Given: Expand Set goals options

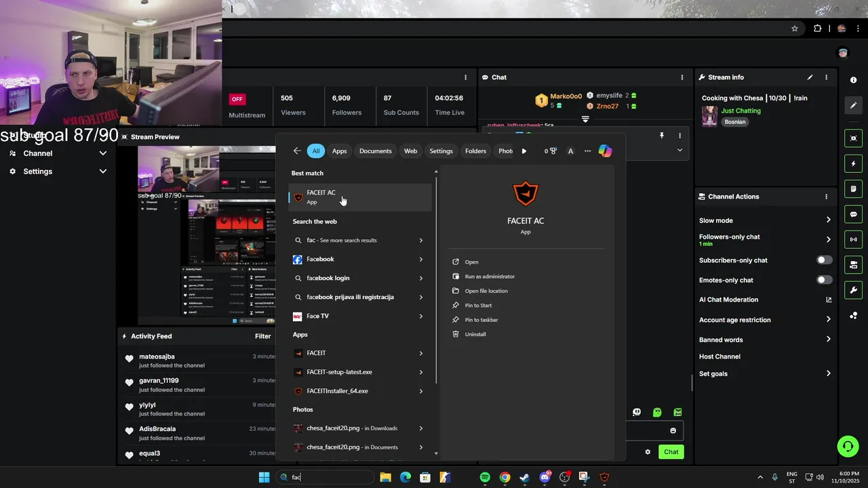Looking at the screenshot, I should point(828,373).
